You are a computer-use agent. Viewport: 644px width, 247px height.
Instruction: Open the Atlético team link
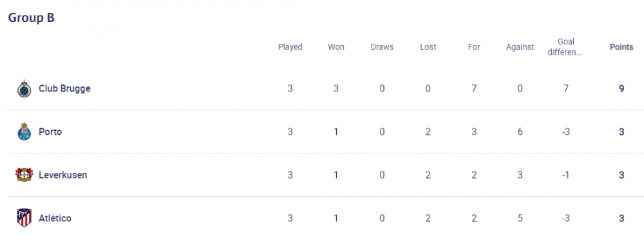55,218
